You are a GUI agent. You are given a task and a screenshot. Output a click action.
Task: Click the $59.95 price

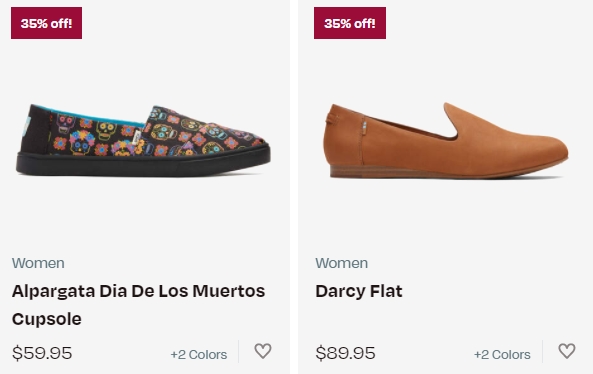42,353
